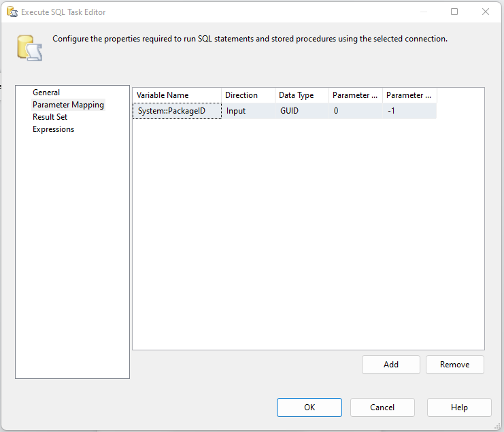Click the Execute SQL Task Editor title icon

[11, 12]
